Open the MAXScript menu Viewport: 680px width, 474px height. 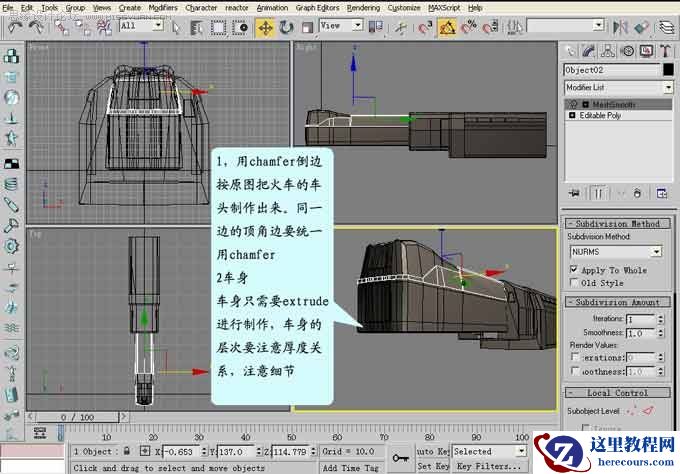pyautogui.click(x=444, y=8)
